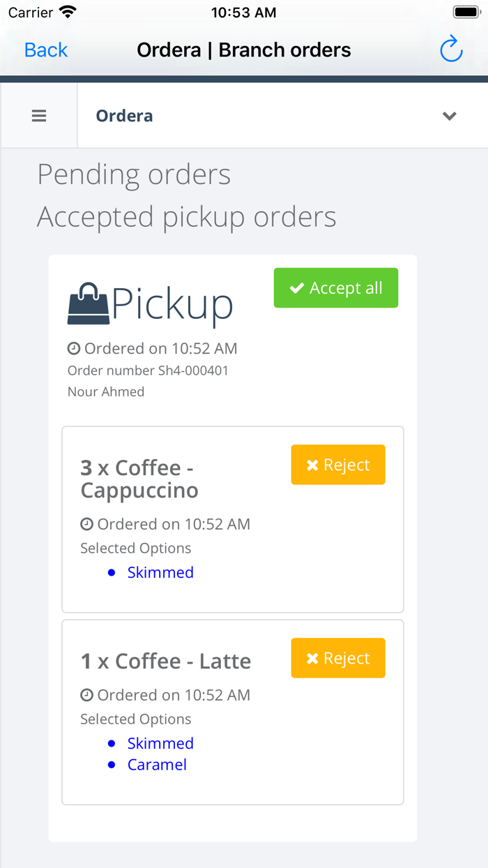Open the Pending orders section
Image resolution: width=488 pixels, height=868 pixels.
(x=134, y=174)
